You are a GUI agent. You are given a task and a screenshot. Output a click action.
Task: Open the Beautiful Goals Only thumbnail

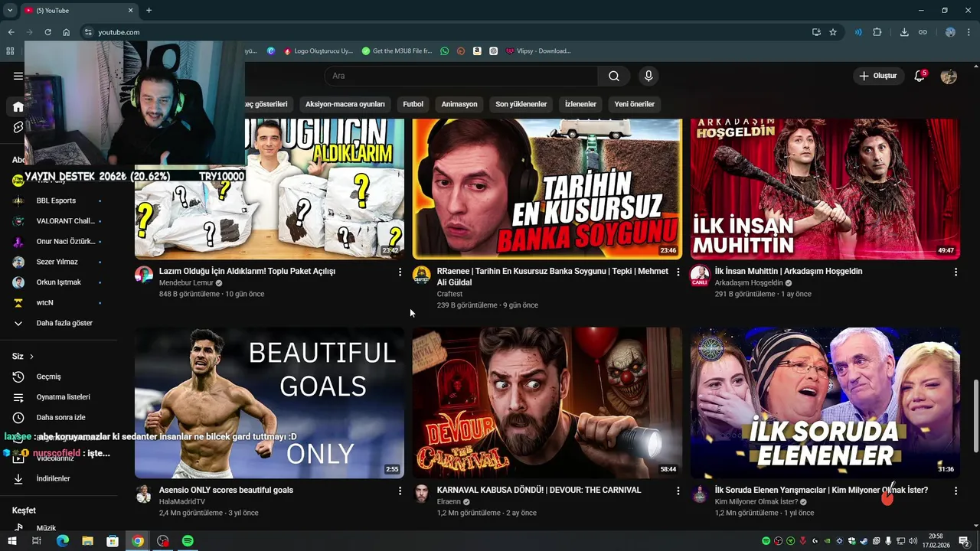pyautogui.click(x=269, y=403)
